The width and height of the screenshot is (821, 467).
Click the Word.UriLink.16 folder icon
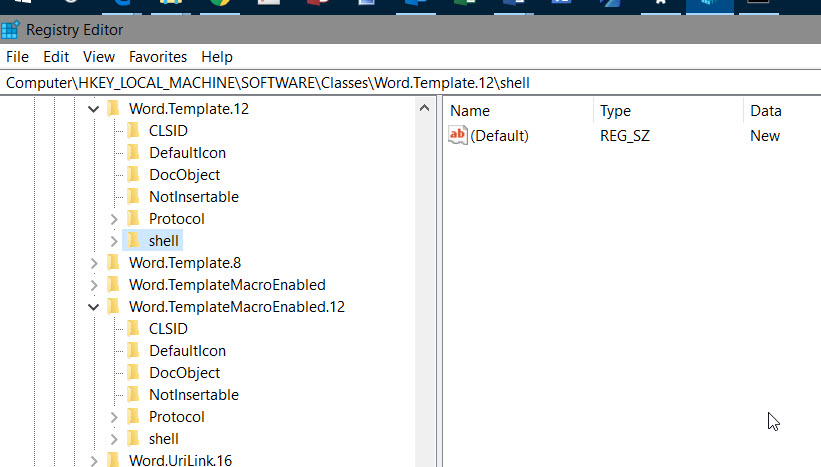coord(113,460)
